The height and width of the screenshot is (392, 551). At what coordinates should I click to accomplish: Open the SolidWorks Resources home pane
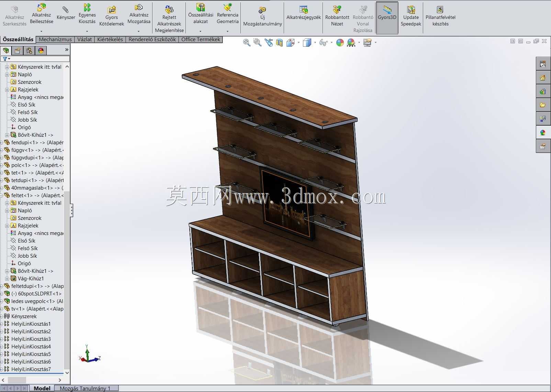[x=543, y=78]
